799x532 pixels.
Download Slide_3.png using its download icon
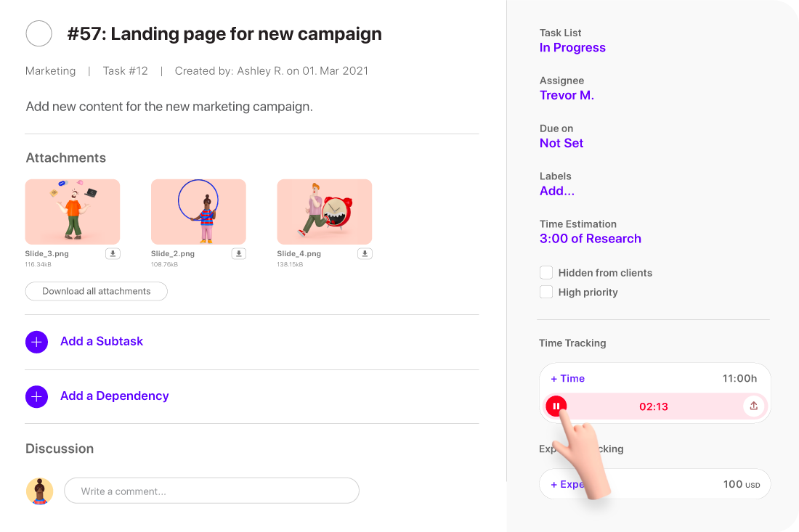pos(113,253)
